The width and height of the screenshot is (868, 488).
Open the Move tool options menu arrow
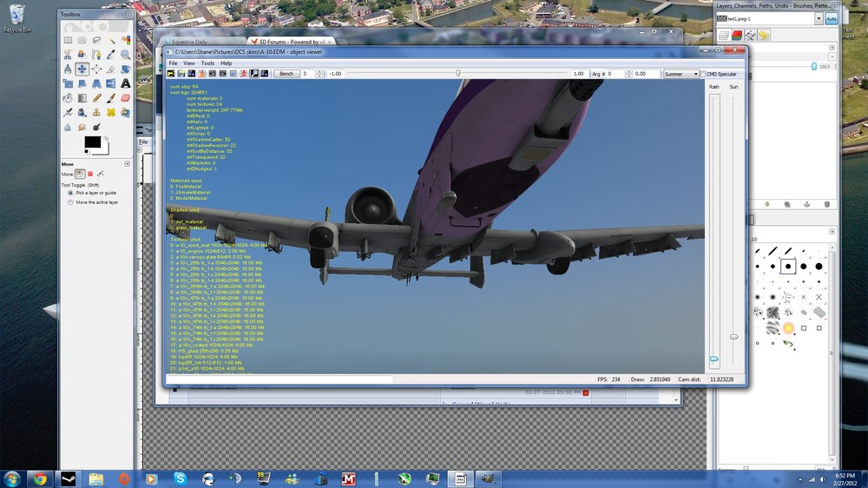click(x=128, y=164)
